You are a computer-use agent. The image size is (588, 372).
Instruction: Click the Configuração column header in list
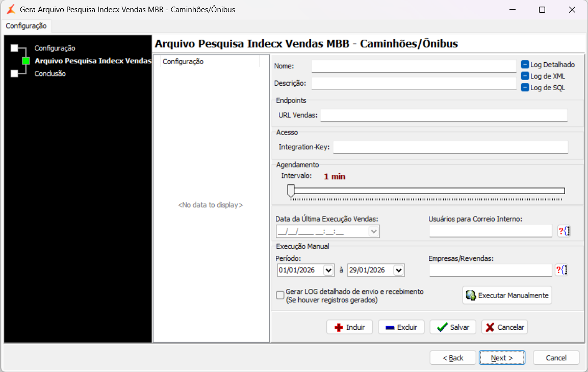pos(210,62)
